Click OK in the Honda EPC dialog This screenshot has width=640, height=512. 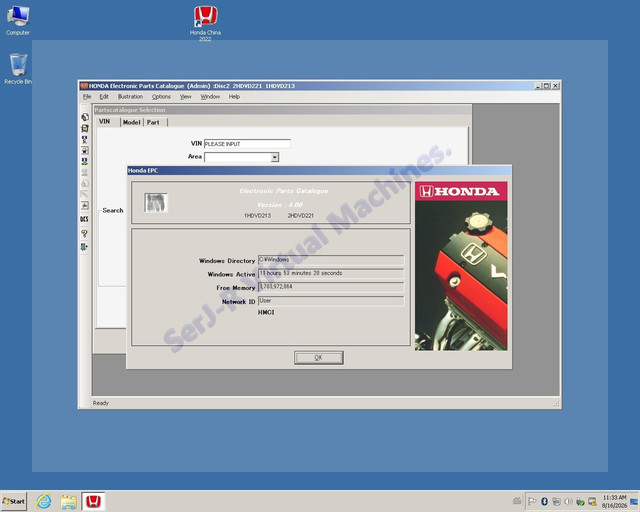(x=318, y=358)
